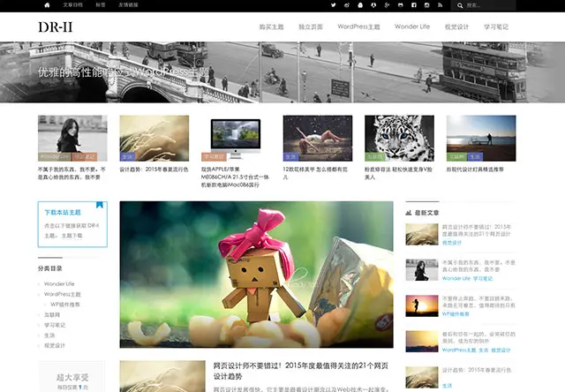Open the iMac post thumbnail

coord(236,138)
